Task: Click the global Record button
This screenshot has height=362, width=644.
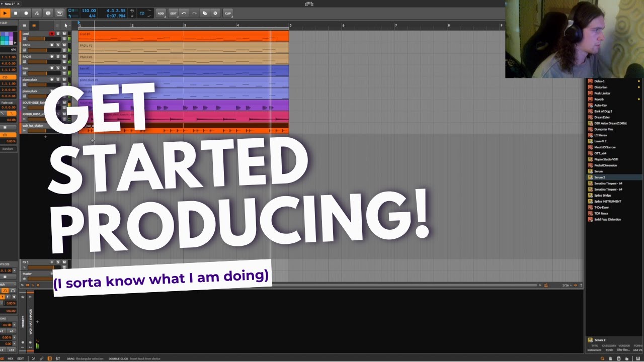Action: [26, 13]
